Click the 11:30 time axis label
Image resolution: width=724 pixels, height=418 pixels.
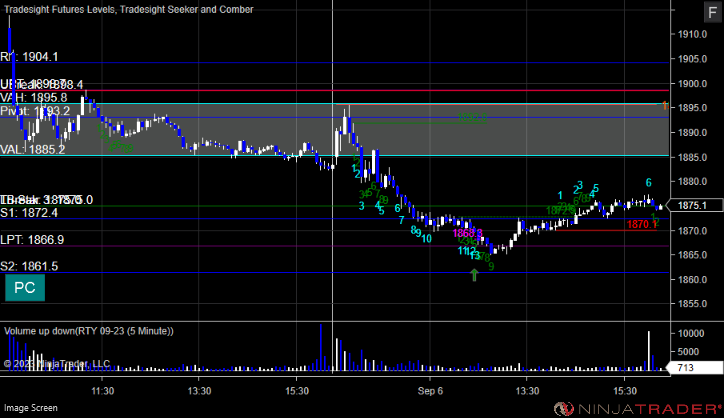point(103,391)
